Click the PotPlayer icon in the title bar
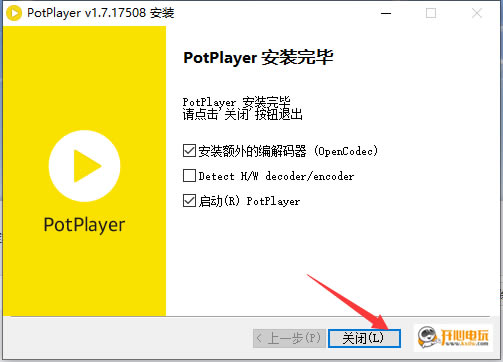503x362 pixels. click(x=14, y=13)
